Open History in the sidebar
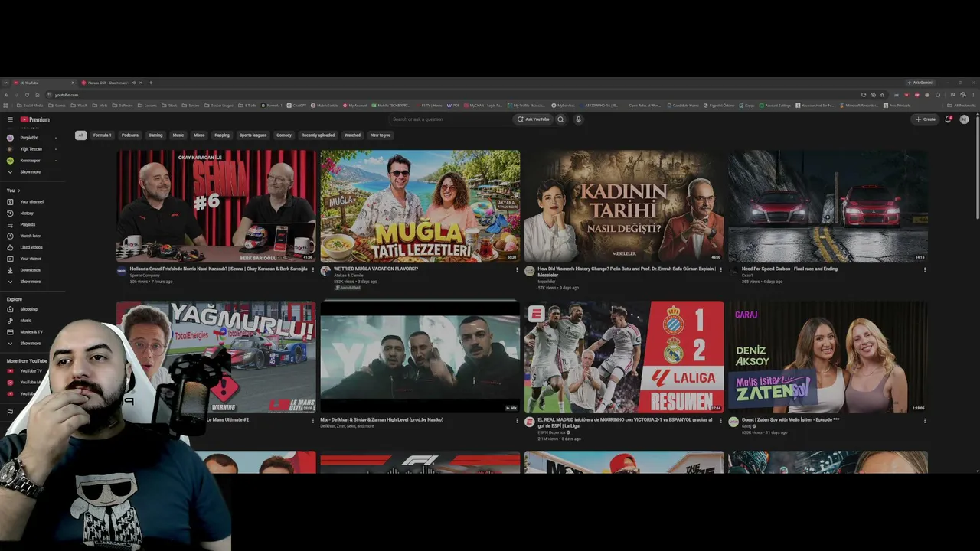Screen dimensions: 980x551 click(27, 213)
